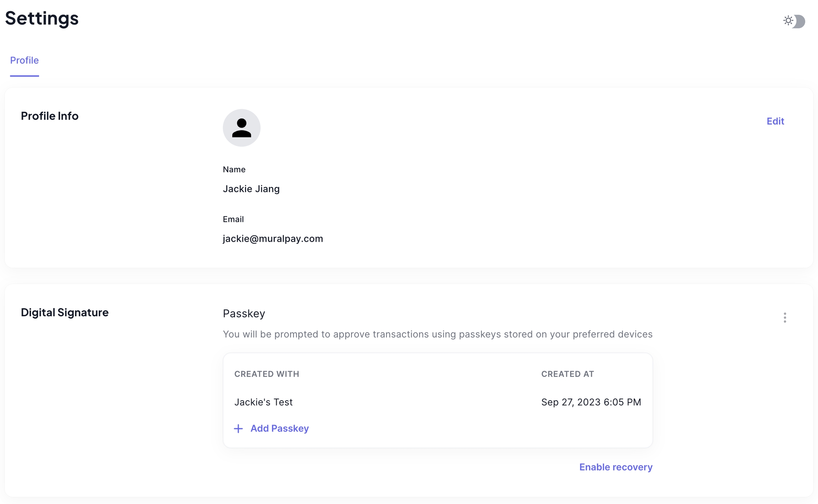Viewport: 818px width, 504px height.
Task: Select the Jackie's Test passkey entry
Action: click(x=263, y=402)
